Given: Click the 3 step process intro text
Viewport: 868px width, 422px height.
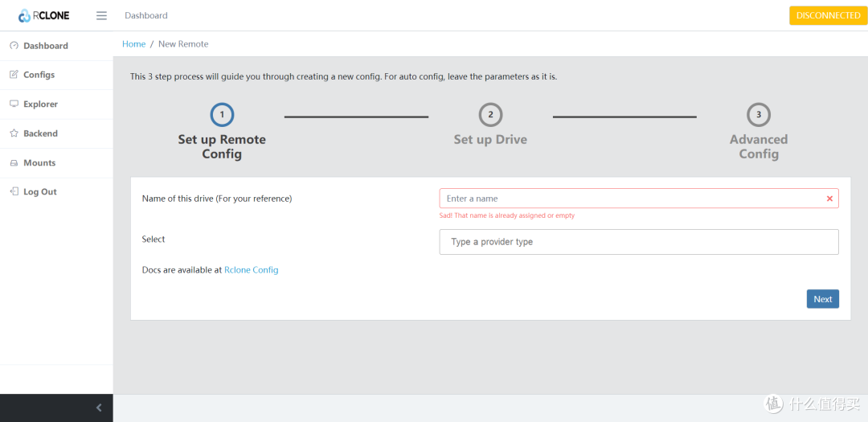Looking at the screenshot, I should click(343, 77).
